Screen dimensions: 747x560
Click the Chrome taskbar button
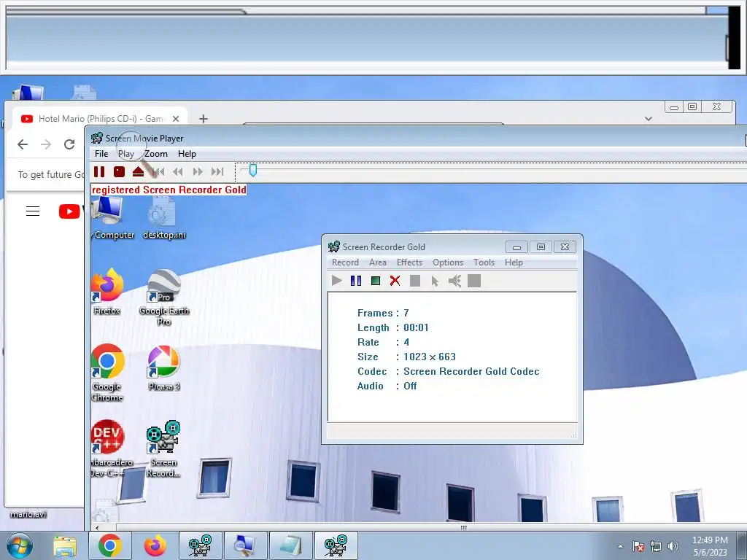pyautogui.click(x=110, y=545)
